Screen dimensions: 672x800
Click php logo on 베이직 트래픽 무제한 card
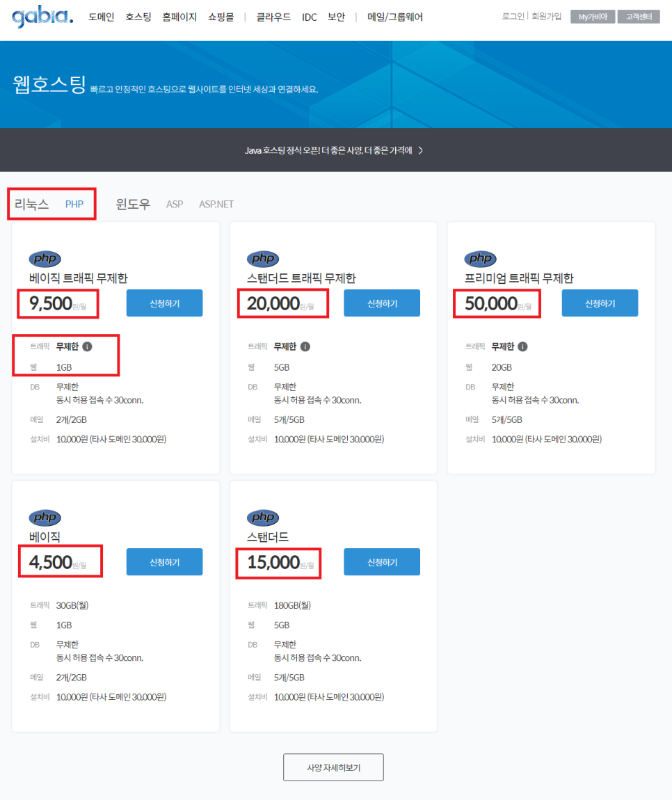pos(45,259)
